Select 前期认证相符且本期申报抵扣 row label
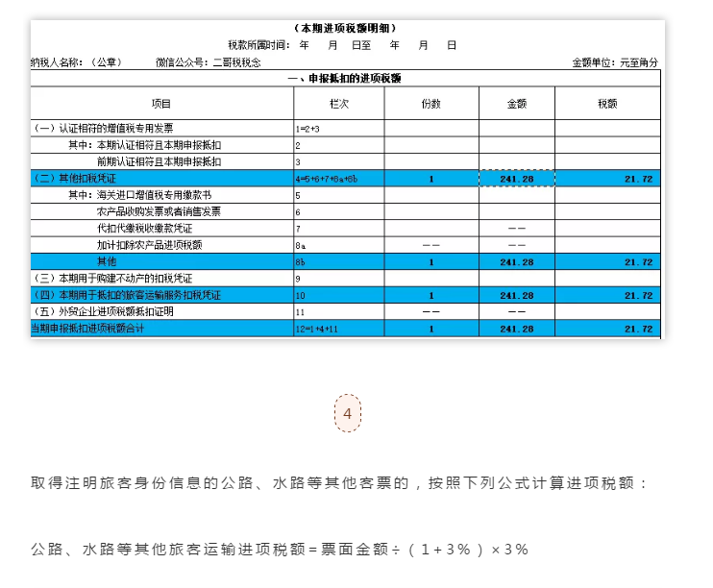 pos(160,161)
